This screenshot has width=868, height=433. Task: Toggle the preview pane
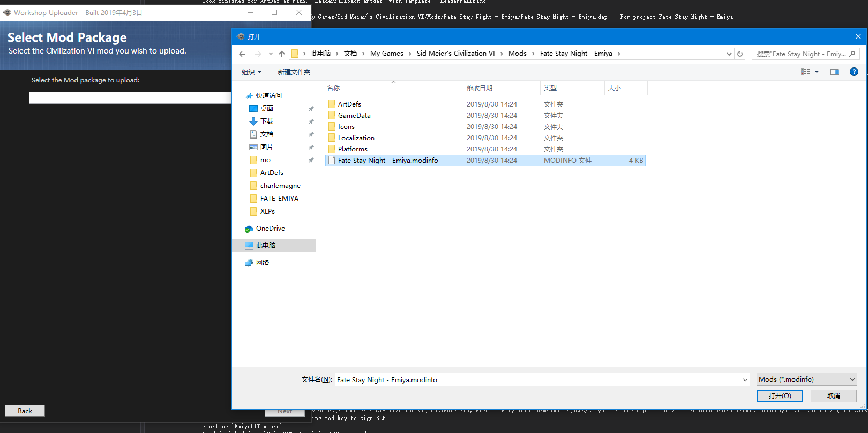click(835, 72)
